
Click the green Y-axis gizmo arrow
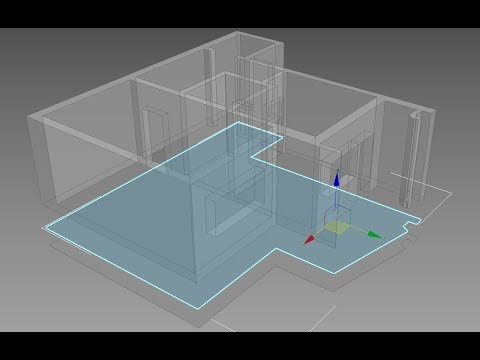[x=376, y=235]
